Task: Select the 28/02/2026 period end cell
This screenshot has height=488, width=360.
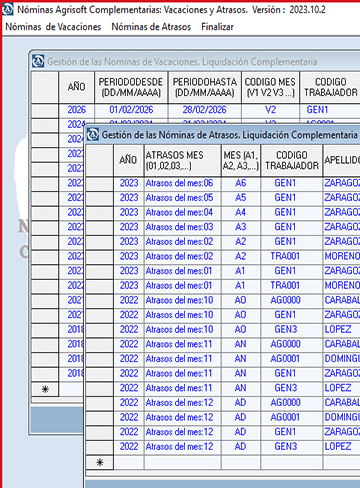Action: pyautogui.click(x=205, y=110)
